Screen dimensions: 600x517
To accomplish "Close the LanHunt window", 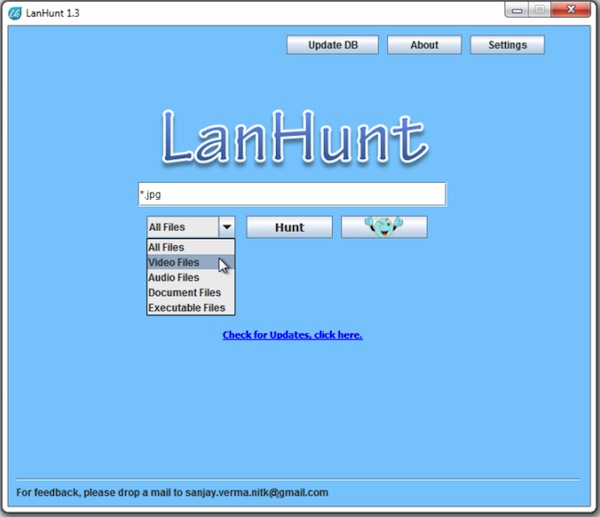I will (x=571, y=10).
